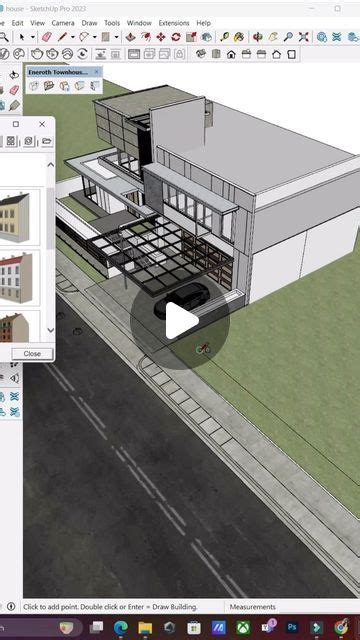Switch to Right view icon
This screenshot has width=360, height=640.
click(x=246, y=54)
